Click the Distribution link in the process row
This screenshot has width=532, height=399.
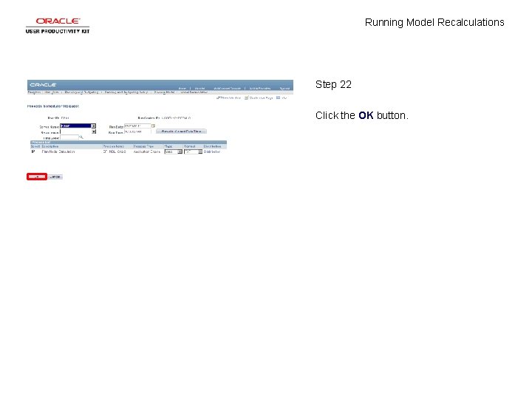pos(212,151)
